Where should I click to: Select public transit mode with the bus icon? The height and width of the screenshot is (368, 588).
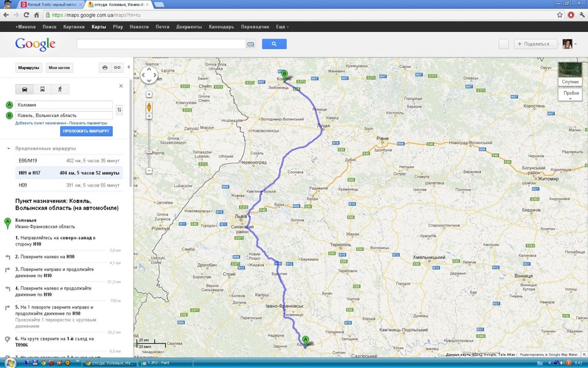[x=42, y=90]
